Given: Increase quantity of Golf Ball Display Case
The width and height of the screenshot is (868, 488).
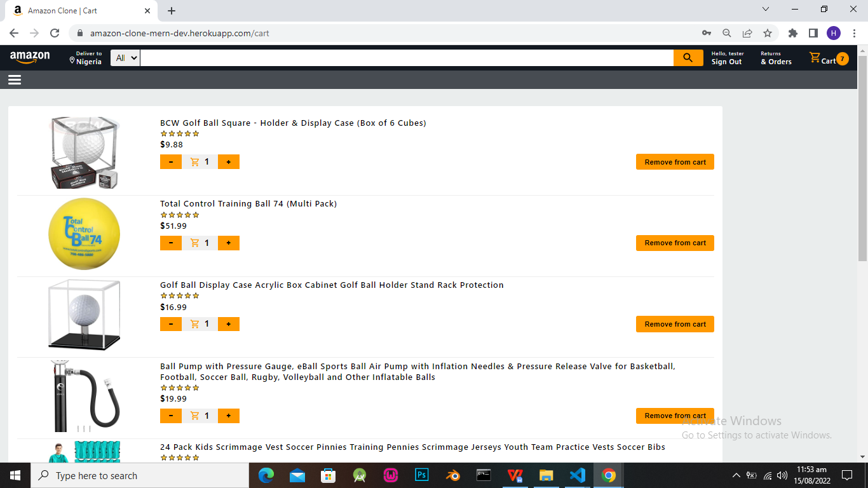Looking at the screenshot, I should (229, 324).
